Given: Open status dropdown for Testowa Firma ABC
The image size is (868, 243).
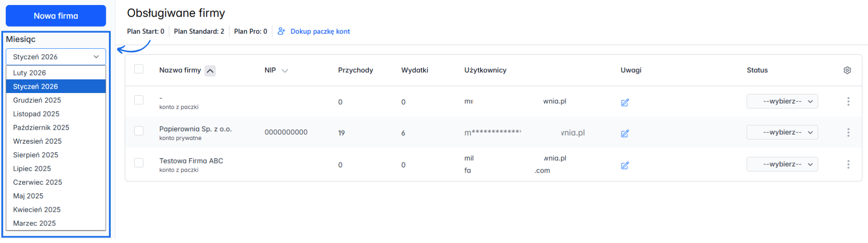Looking at the screenshot, I should coord(782,164).
